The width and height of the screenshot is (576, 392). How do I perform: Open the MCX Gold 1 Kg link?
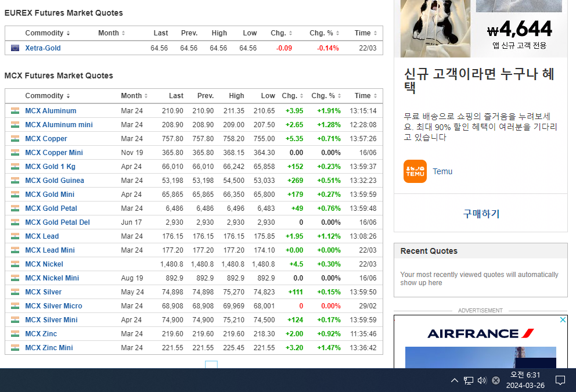tap(51, 167)
